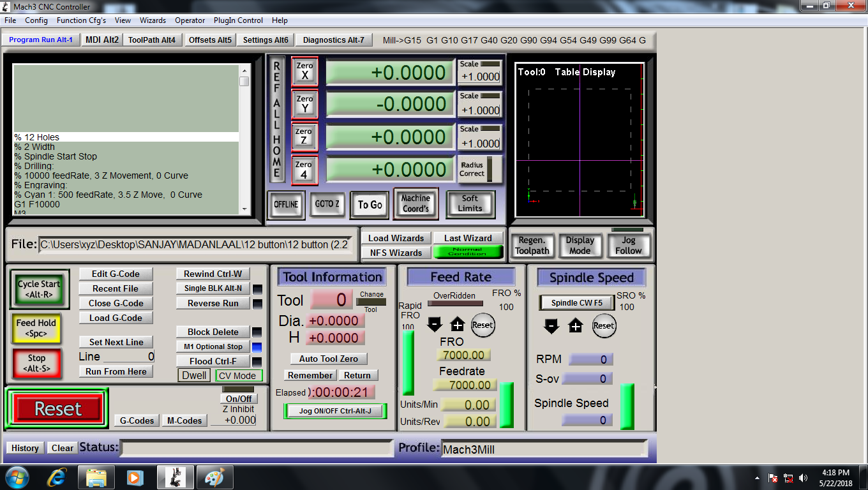Click Spindle CW F5 button
The width and height of the screenshot is (868, 490).
pyautogui.click(x=577, y=303)
